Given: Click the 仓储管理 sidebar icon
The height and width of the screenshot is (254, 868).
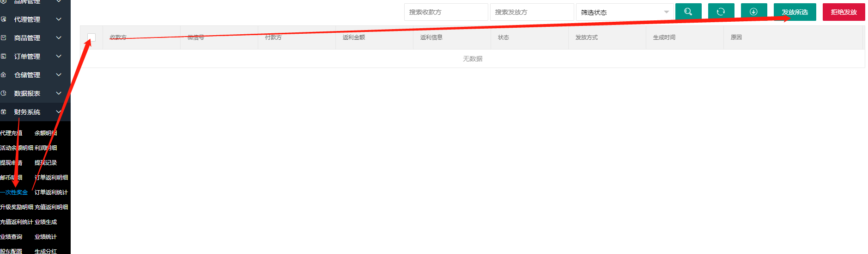Looking at the screenshot, I should tap(4, 75).
